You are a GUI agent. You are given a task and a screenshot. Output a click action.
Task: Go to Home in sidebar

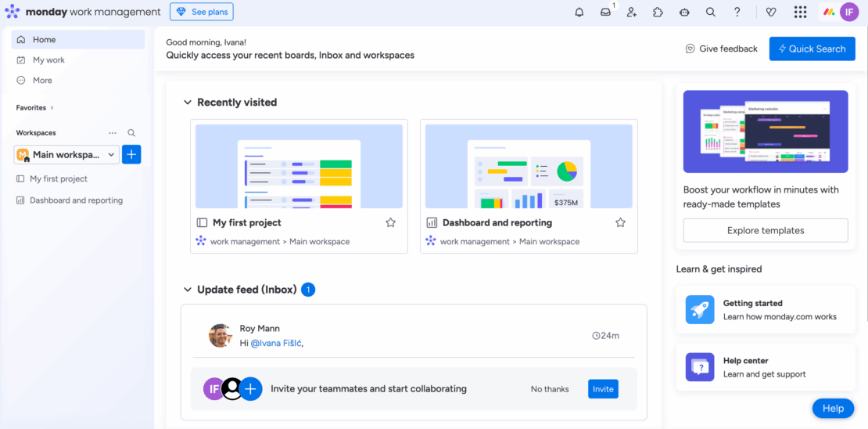click(78, 40)
